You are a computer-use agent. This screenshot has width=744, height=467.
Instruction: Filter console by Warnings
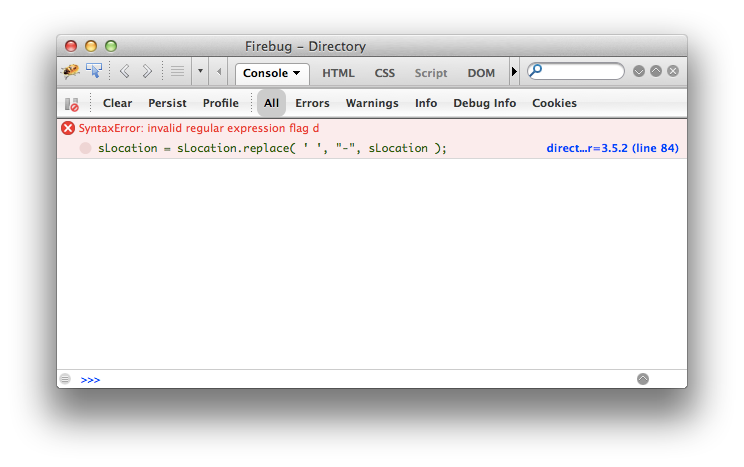pyautogui.click(x=372, y=103)
